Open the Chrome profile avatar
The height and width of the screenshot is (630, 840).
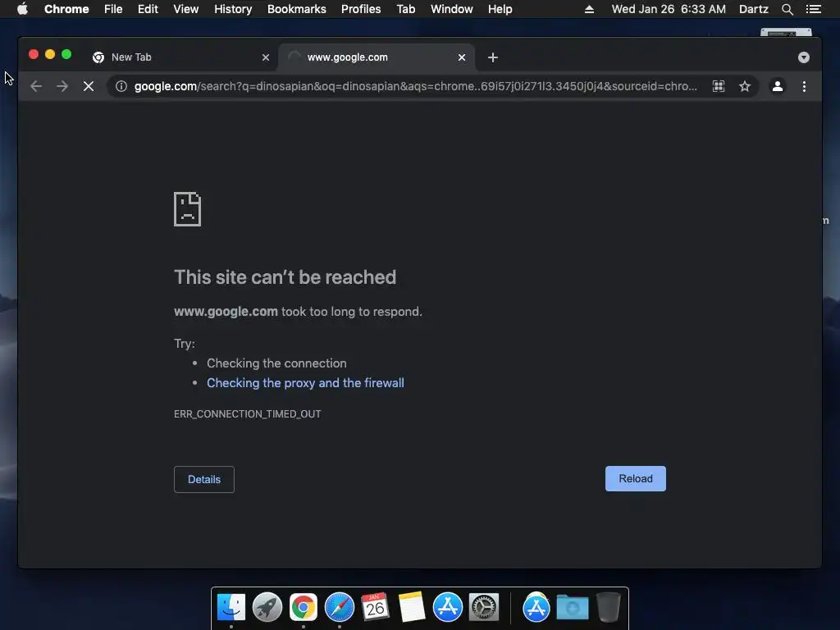778,86
